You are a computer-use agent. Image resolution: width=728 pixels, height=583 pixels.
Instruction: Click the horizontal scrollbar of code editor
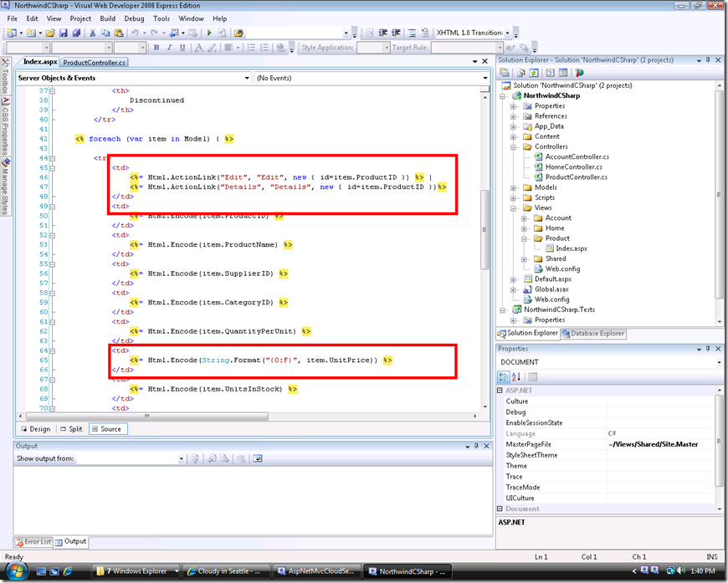146,417
